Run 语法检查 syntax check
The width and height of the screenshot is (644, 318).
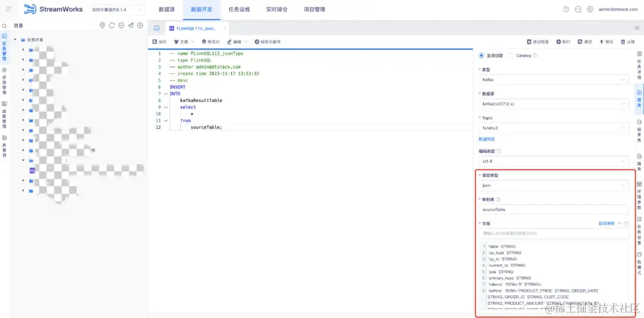point(538,42)
